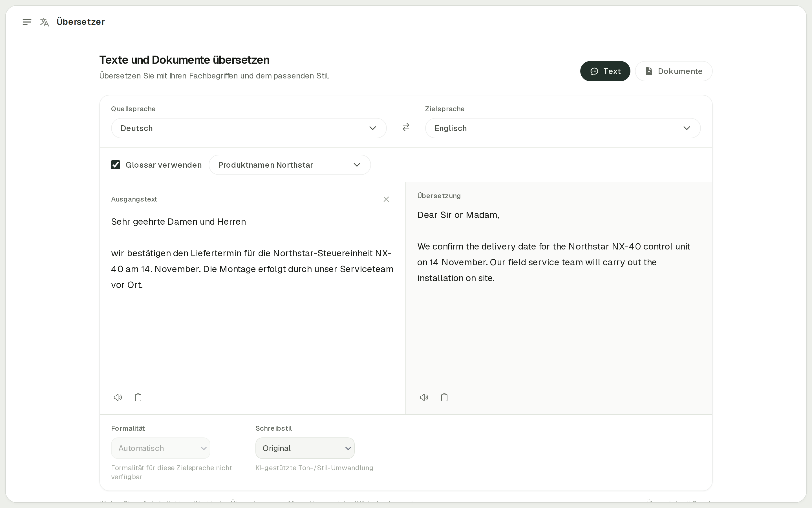The width and height of the screenshot is (812, 508).
Task: Open the Zielsprache Englisch dropdown
Action: 563,128
